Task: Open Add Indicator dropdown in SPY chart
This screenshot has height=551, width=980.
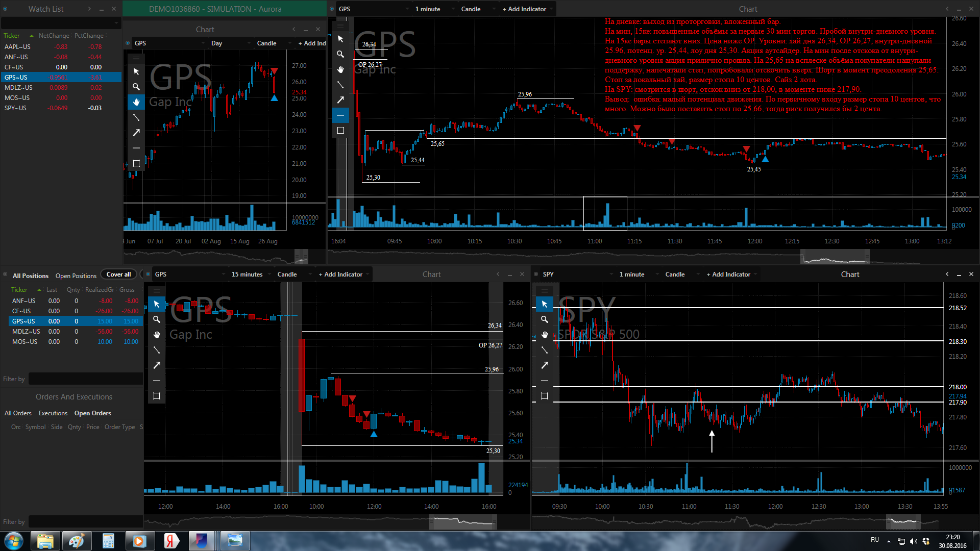Action: pyautogui.click(x=731, y=274)
